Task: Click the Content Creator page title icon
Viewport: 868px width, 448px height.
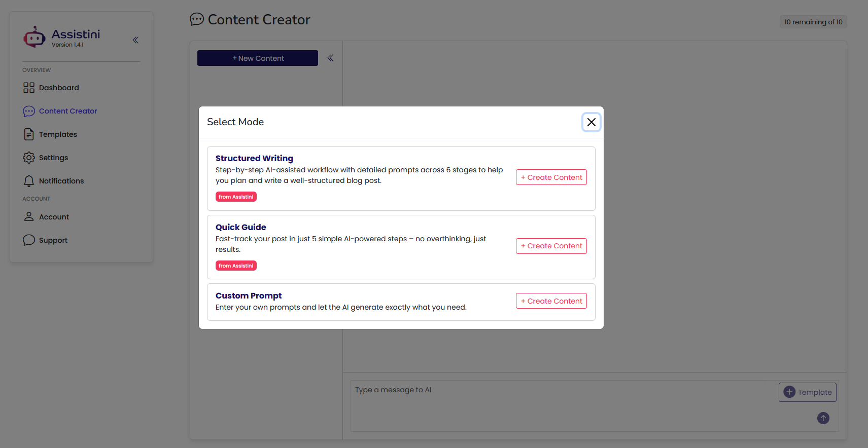Action: click(197, 19)
